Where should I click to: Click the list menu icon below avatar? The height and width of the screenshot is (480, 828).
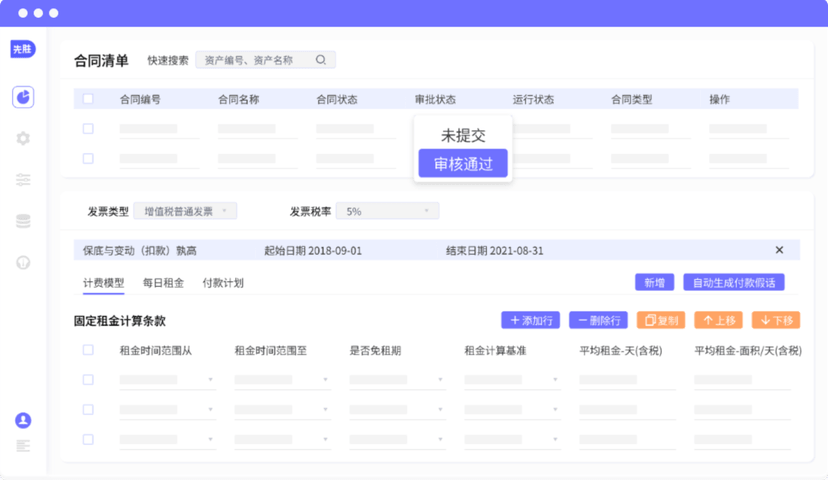click(23, 446)
